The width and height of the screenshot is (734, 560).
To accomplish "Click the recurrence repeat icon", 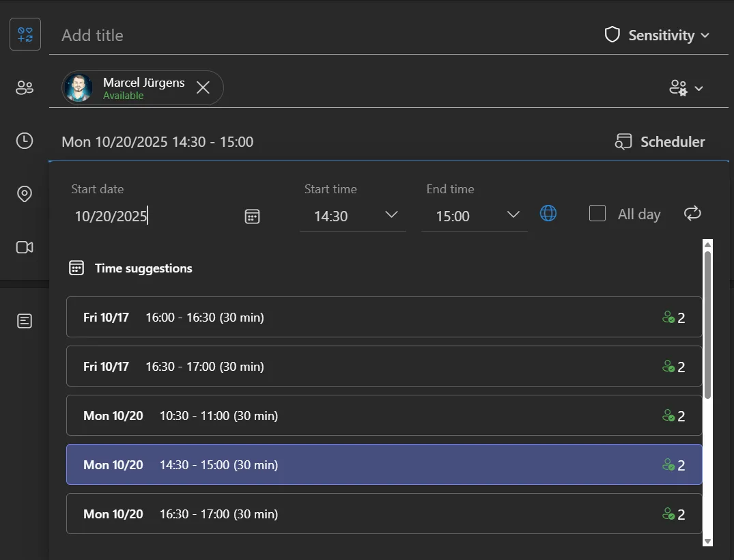I will coord(692,214).
